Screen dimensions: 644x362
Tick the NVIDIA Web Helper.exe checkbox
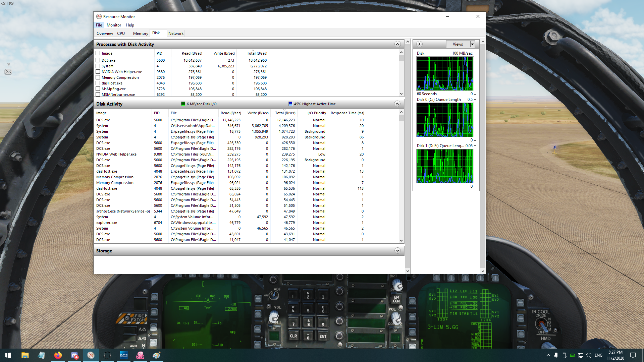click(x=98, y=72)
